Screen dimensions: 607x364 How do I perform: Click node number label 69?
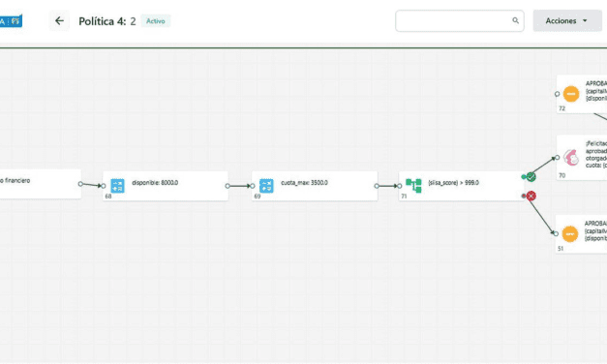(258, 197)
